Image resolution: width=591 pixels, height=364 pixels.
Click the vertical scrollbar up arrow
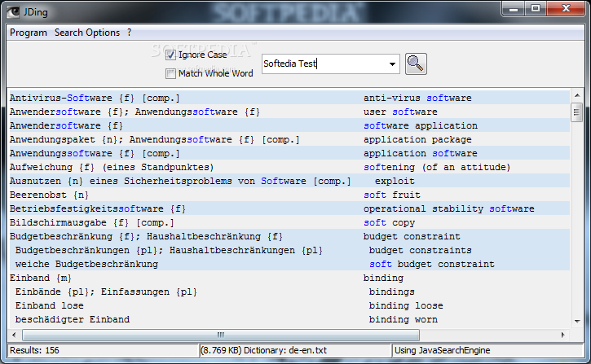coord(577,95)
